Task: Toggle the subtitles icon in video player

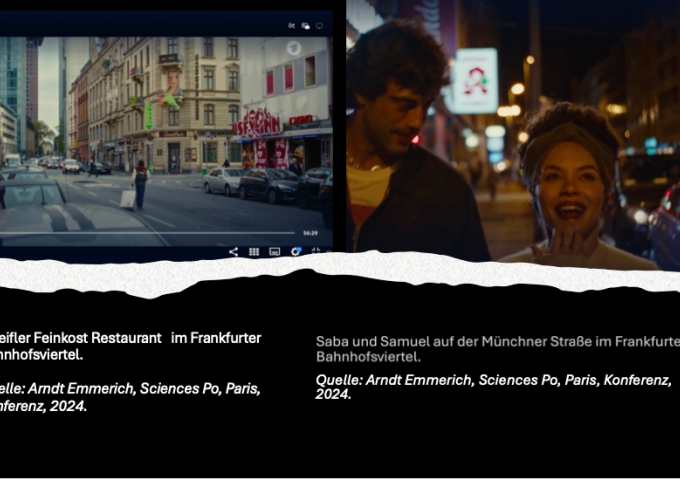Action: point(274,251)
